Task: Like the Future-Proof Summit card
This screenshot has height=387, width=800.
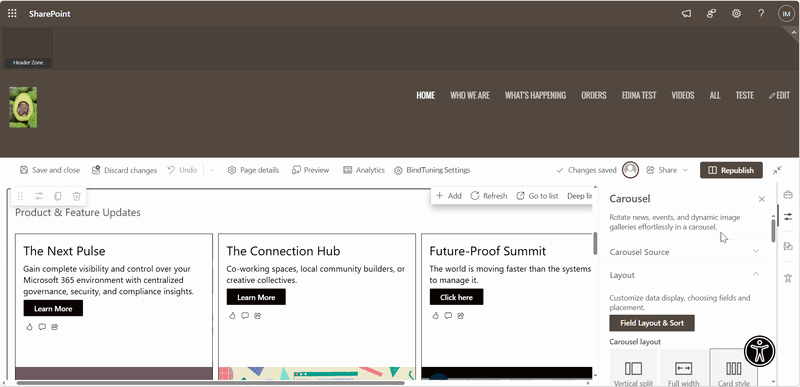Action: pos(436,316)
